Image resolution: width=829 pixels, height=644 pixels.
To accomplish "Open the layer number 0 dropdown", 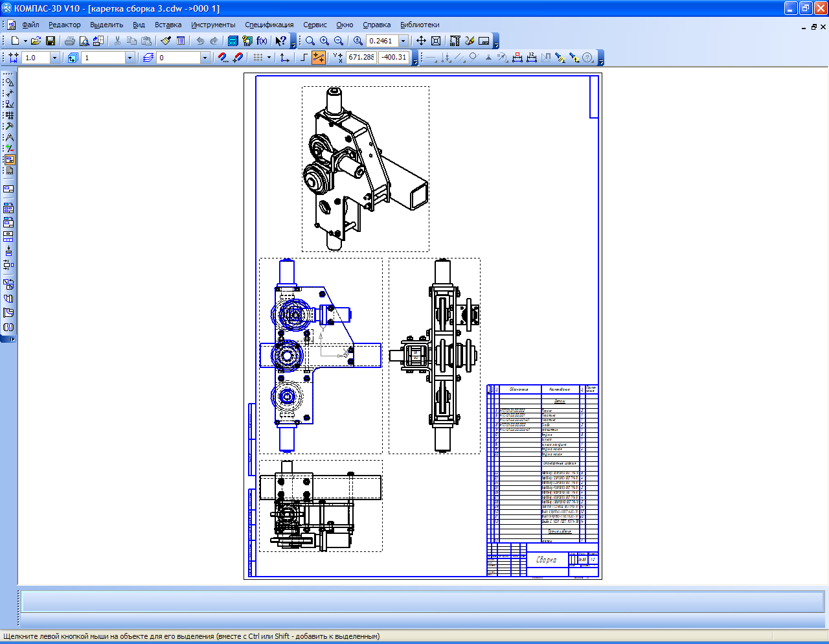I will [205, 58].
